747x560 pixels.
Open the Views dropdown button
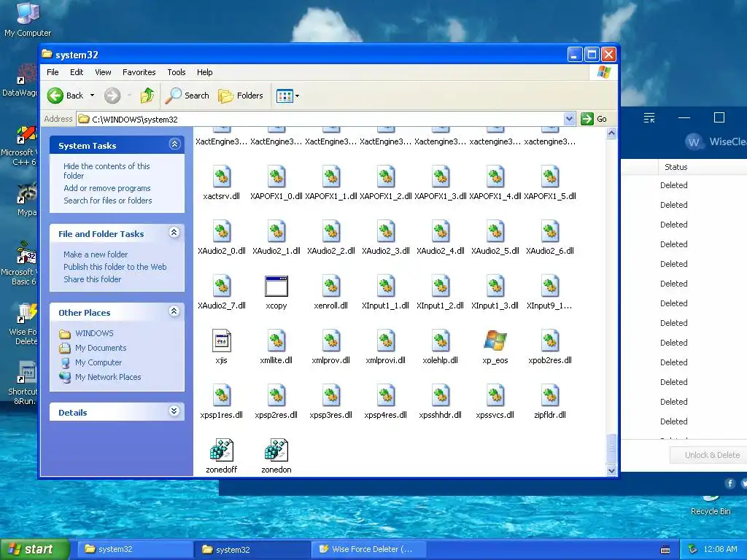coord(287,96)
